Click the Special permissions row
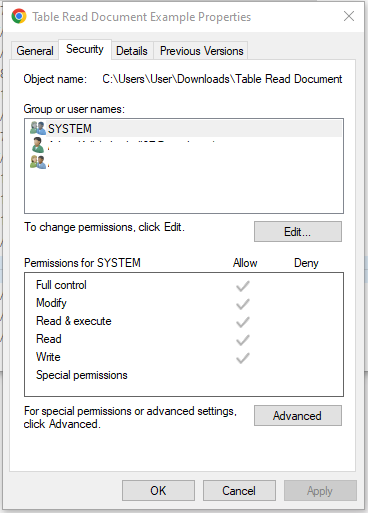 [x=82, y=375]
